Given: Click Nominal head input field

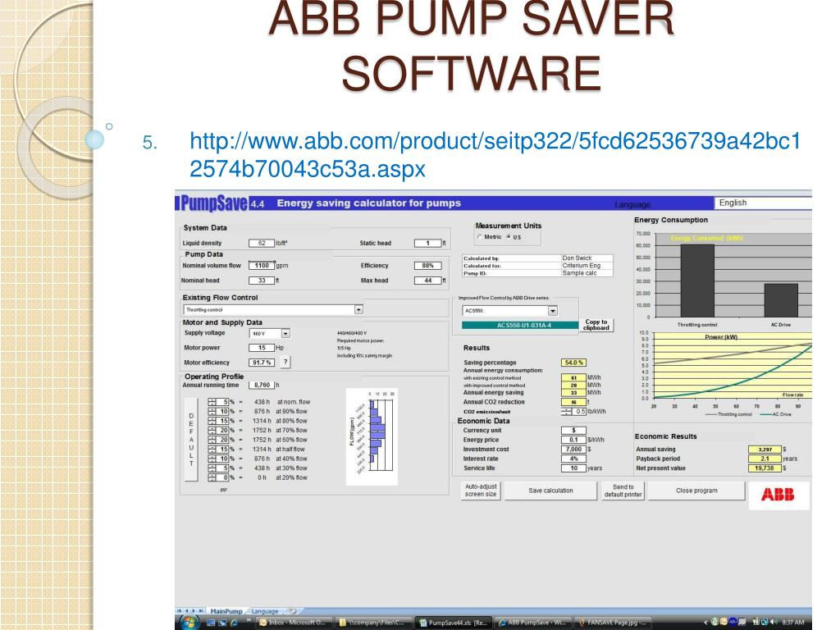Looking at the screenshot, I should [262, 281].
